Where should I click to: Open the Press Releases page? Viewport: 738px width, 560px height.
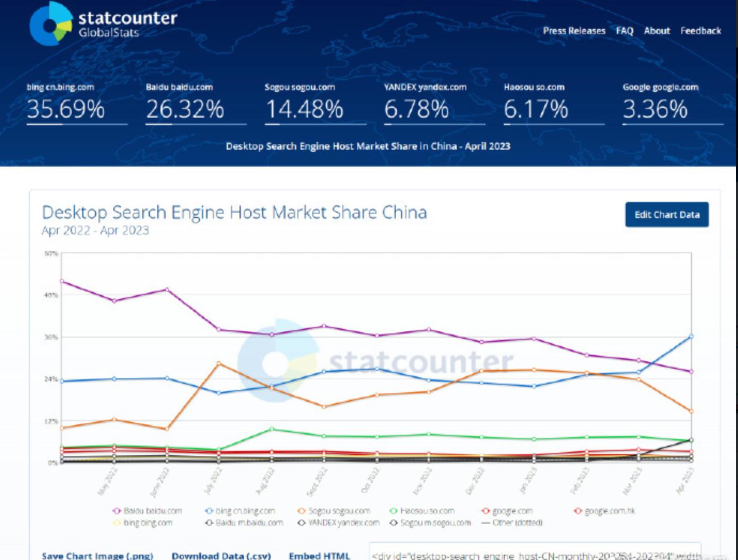click(574, 30)
